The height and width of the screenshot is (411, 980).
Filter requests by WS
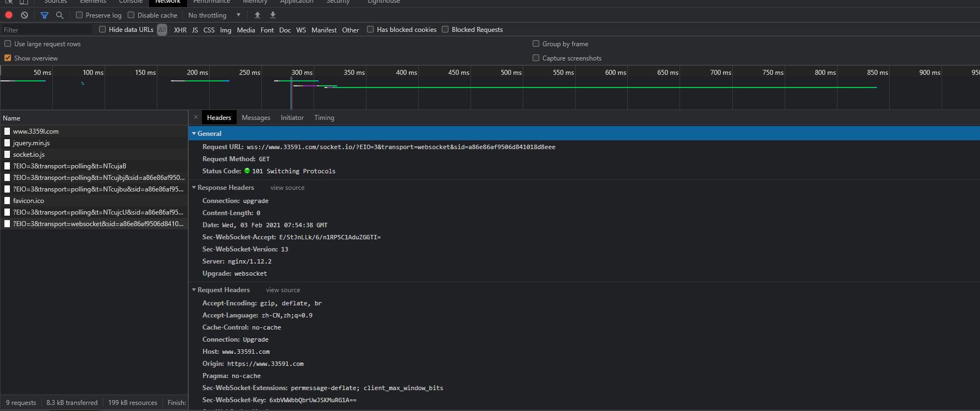(301, 30)
